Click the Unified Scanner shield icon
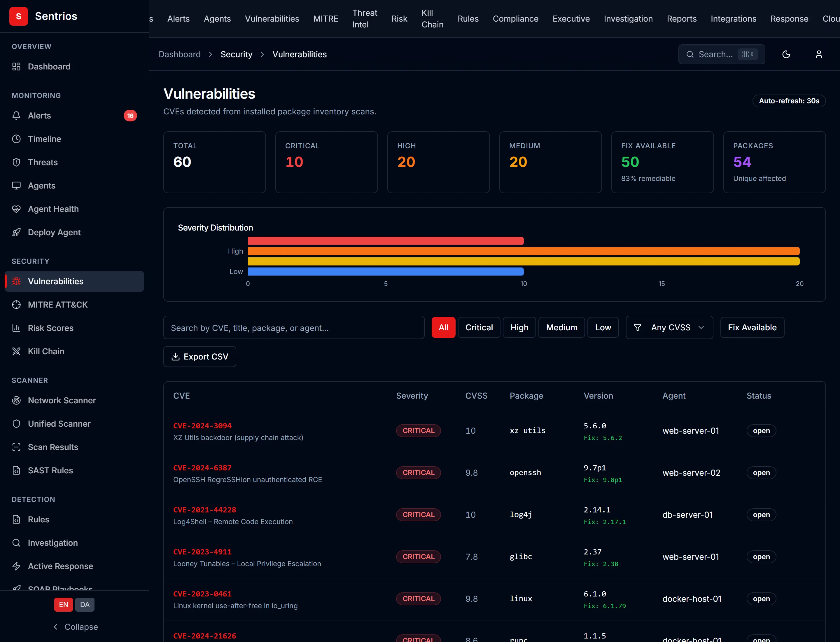Image resolution: width=840 pixels, height=642 pixels. coord(16,423)
